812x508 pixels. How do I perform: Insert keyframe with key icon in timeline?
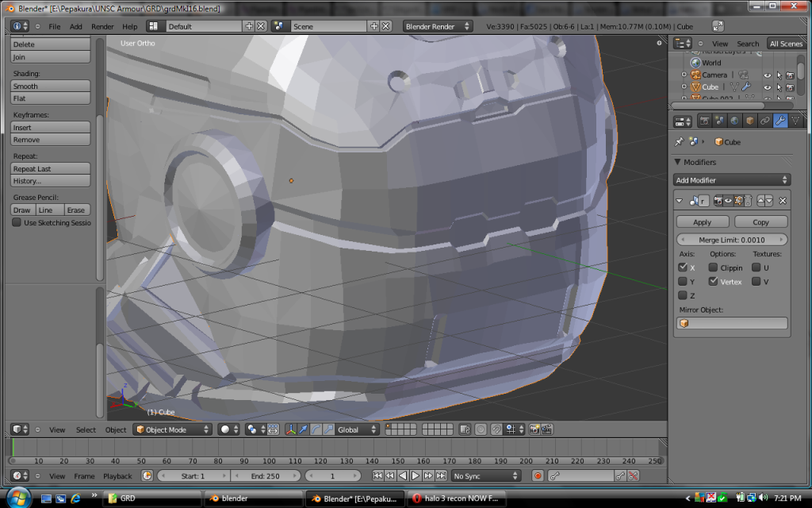620,475
